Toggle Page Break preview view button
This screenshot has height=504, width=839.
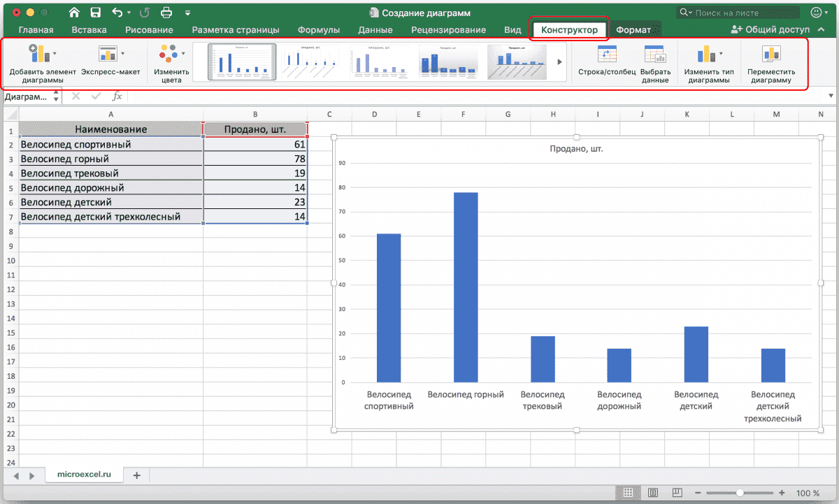coord(676,493)
